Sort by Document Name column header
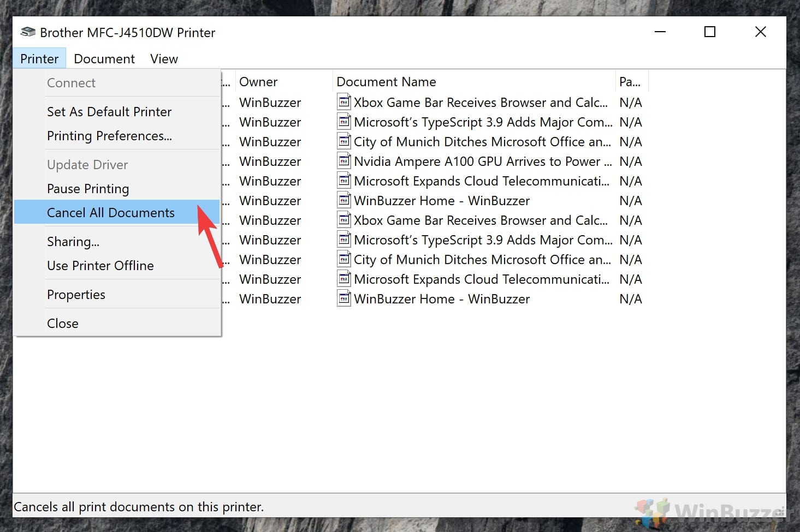Image resolution: width=800 pixels, height=532 pixels. [473, 82]
